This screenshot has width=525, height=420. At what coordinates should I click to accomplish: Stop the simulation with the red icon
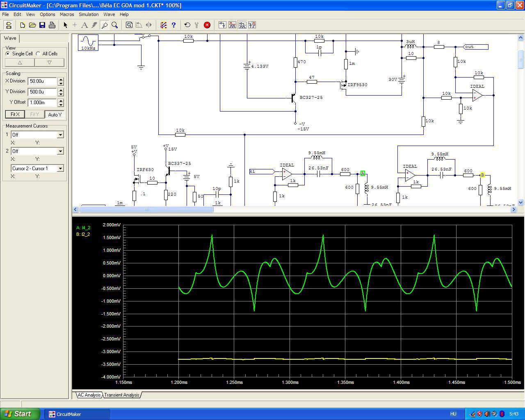tap(207, 25)
